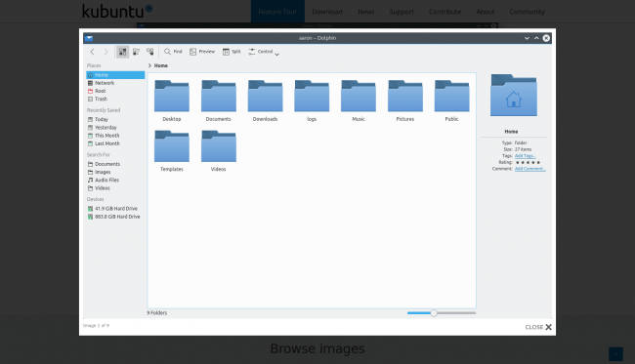Open the Find search tool
The width and height of the screenshot is (635, 364).
pyautogui.click(x=173, y=52)
